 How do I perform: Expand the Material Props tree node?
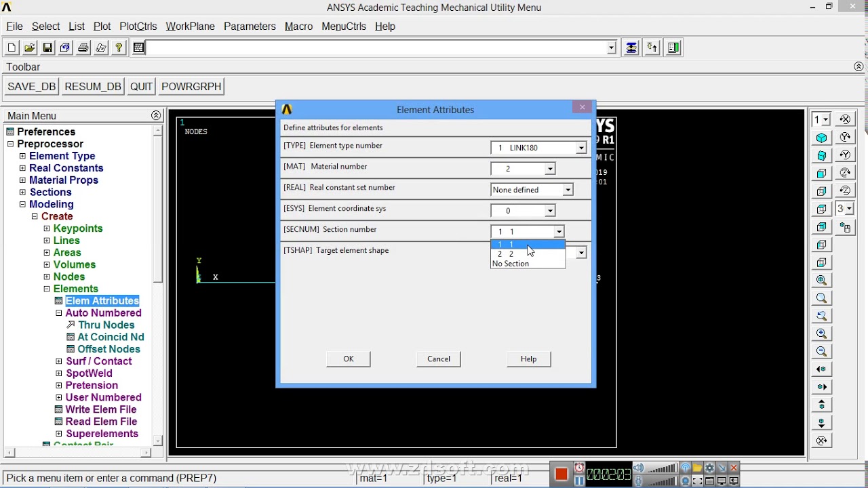[x=22, y=180]
